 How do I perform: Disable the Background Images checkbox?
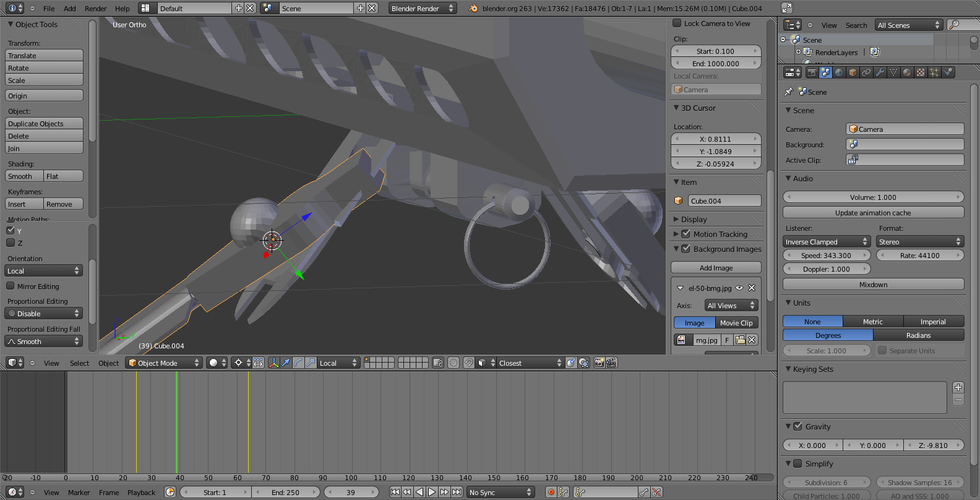(686, 249)
